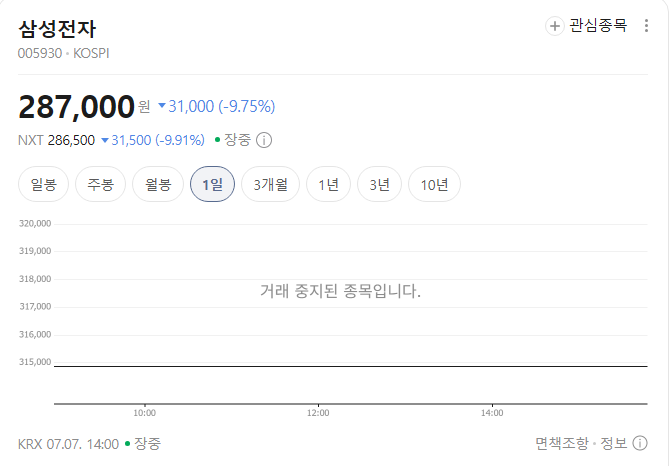Click the 삼성전자 stock title

coord(57,29)
